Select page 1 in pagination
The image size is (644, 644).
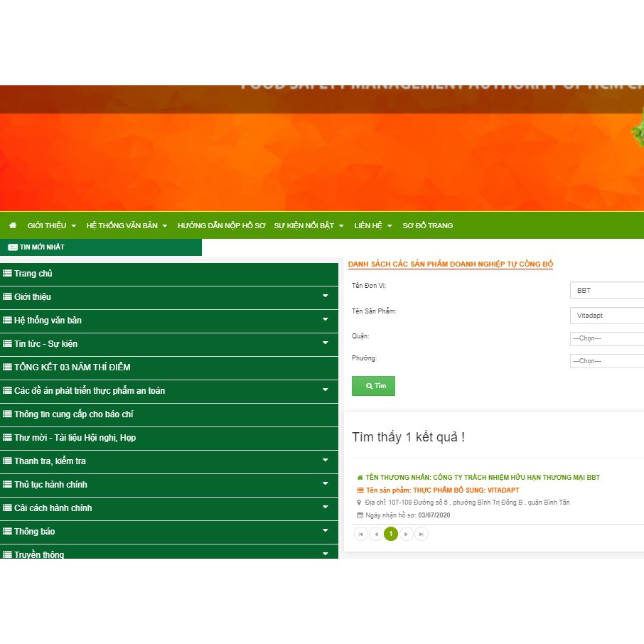pyautogui.click(x=390, y=534)
